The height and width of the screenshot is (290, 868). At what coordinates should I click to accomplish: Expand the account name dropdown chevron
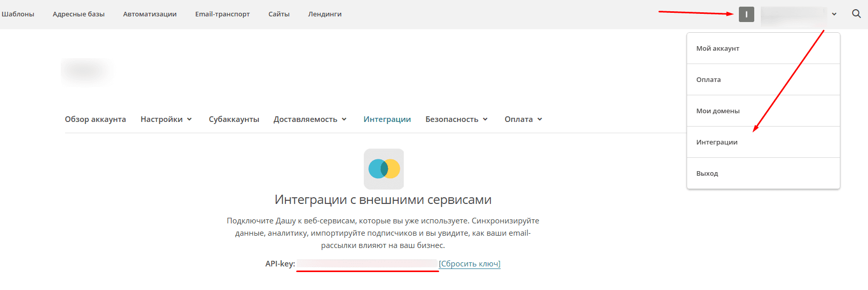point(834,14)
